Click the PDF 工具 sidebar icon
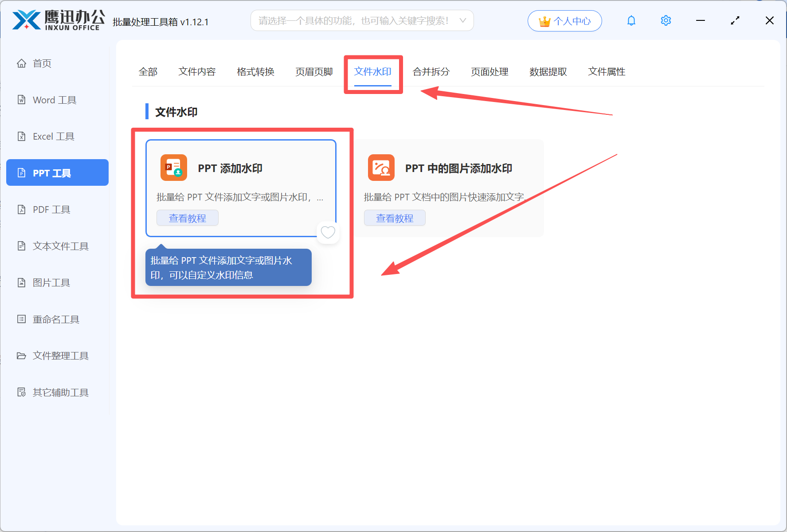Image resolution: width=787 pixels, height=532 pixels. (21, 210)
